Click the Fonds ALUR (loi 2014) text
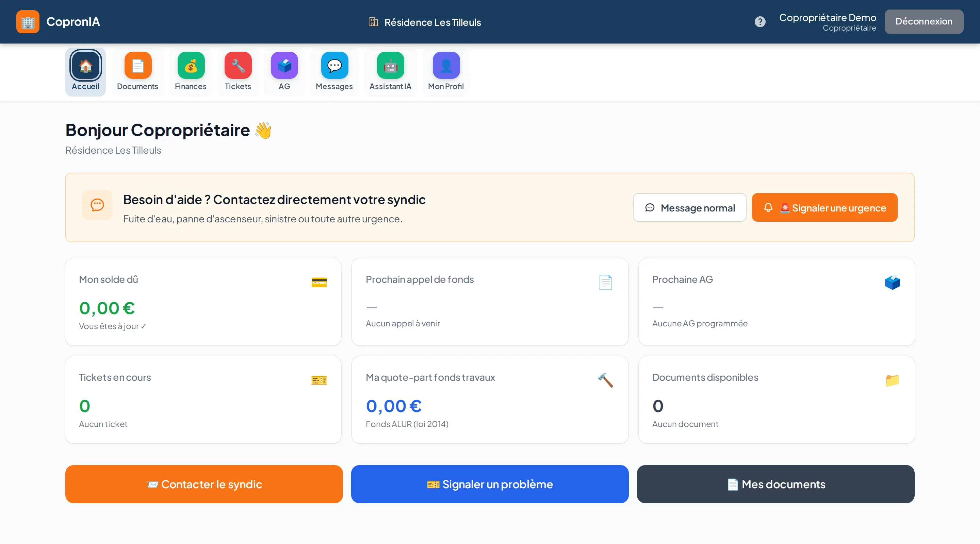 pyautogui.click(x=407, y=424)
